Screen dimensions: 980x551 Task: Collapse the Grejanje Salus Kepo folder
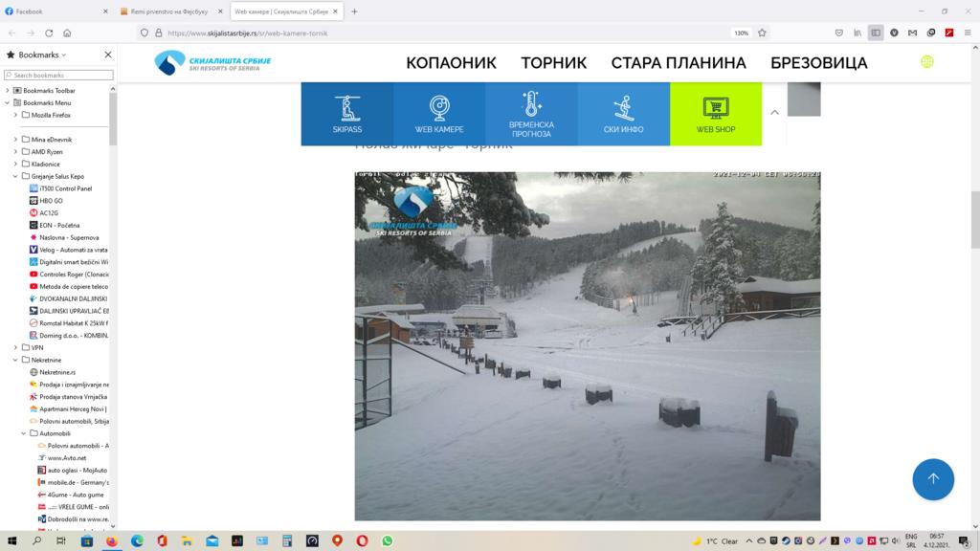16,176
